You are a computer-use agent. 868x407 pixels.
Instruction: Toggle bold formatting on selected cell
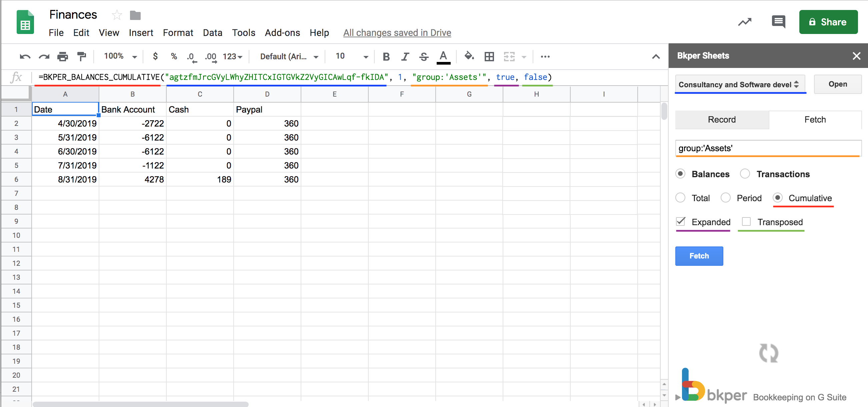386,57
